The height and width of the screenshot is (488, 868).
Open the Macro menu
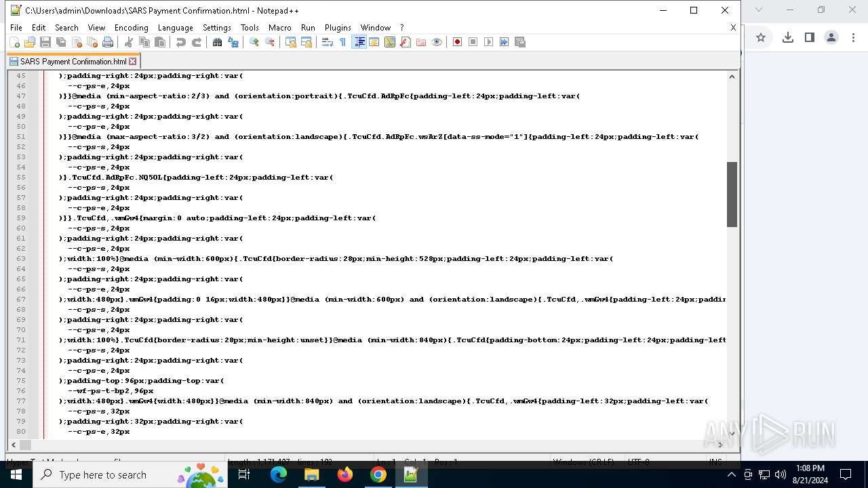tap(279, 28)
